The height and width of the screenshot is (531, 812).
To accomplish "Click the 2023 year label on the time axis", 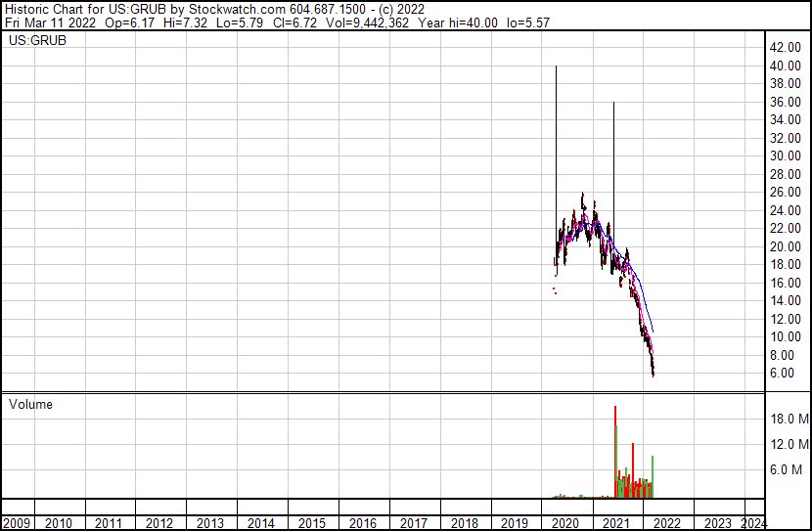I will [717, 523].
